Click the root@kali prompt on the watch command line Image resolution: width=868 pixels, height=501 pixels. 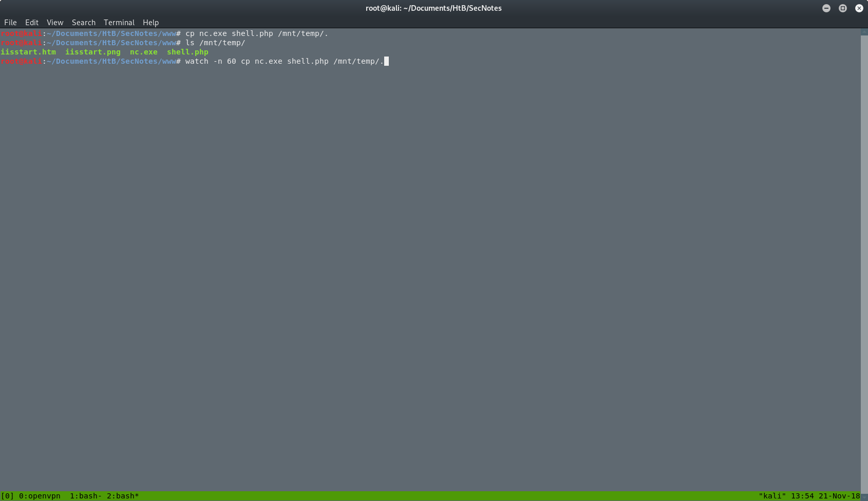point(22,61)
